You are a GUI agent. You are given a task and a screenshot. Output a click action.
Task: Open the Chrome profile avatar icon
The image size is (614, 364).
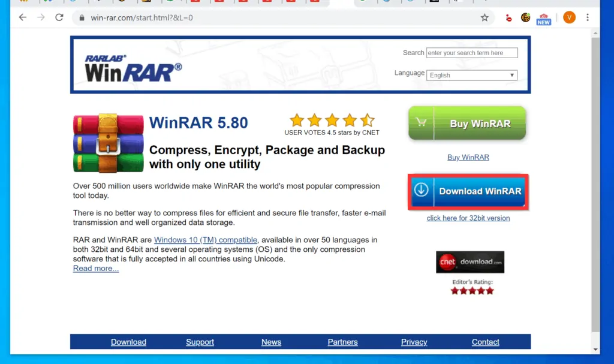pyautogui.click(x=569, y=17)
